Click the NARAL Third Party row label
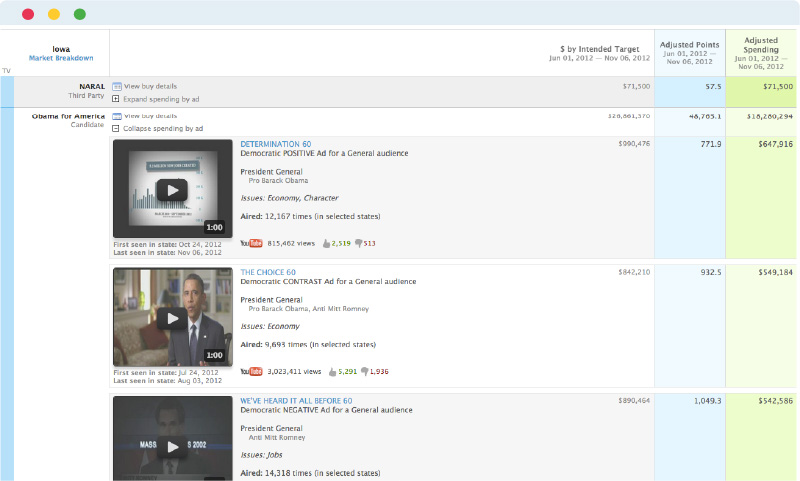 [x=86, y=91]
